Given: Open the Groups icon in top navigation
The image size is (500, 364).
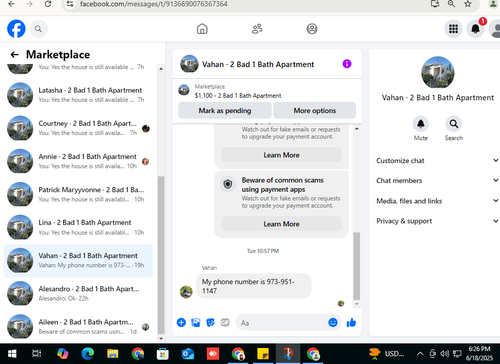Looking at the screenshot, I should tap(312, 29).
